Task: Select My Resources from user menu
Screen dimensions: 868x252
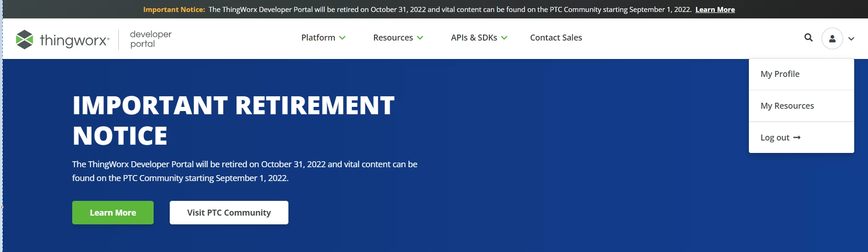Action: 801,106
